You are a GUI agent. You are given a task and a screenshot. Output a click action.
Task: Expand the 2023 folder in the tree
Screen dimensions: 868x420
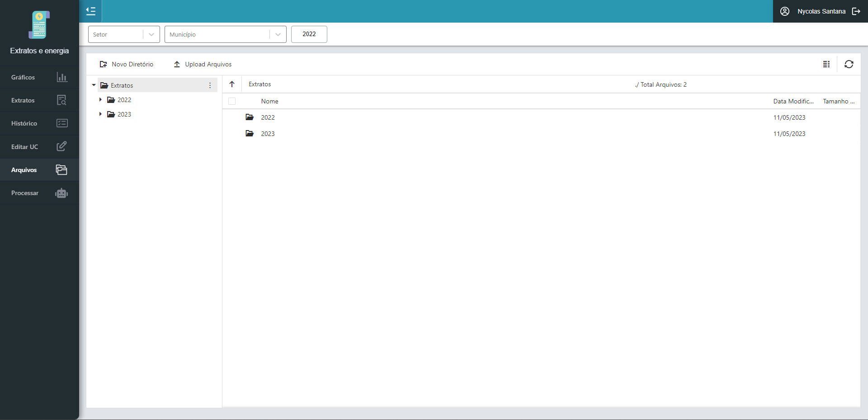tap(100, 114)
